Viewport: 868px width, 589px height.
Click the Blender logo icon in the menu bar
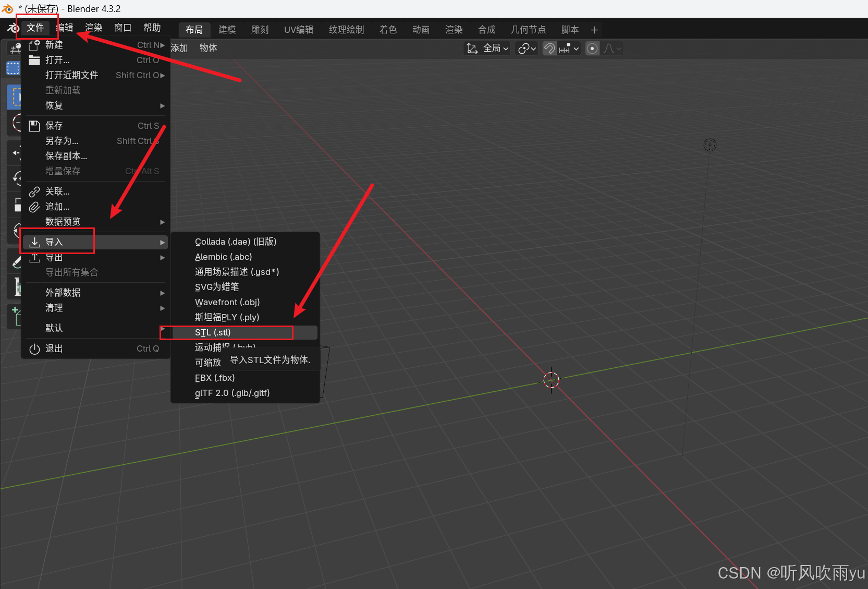[x=13, y=28]
